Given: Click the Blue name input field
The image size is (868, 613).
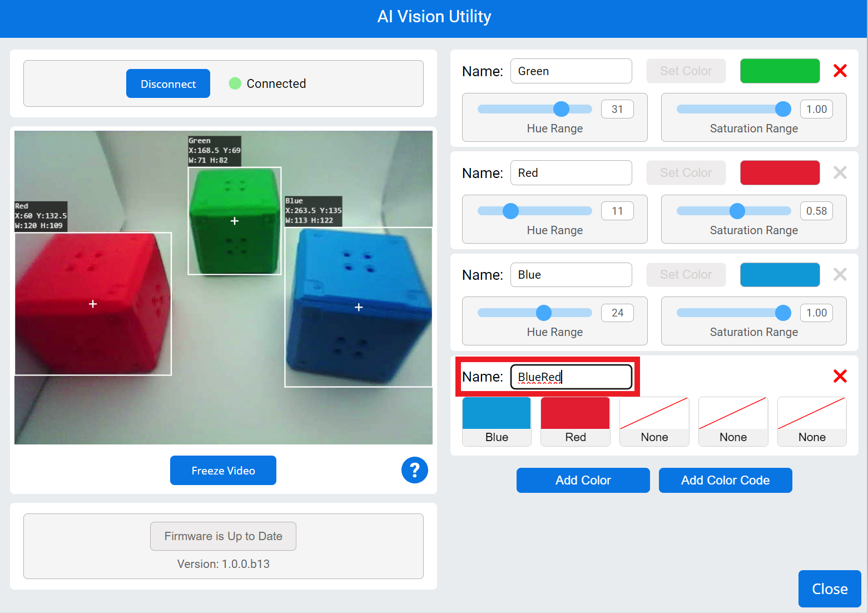Looking at the screenshot, I should [x=571, y=274].
